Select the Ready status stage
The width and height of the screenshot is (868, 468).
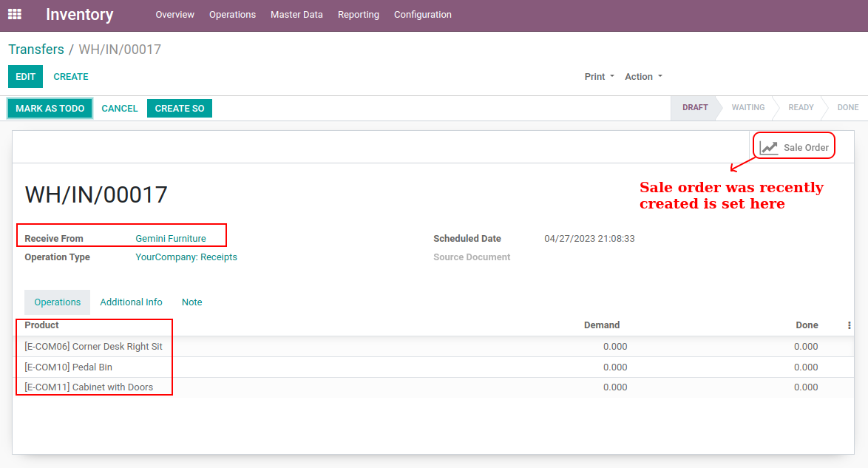[x=800, y=108]
